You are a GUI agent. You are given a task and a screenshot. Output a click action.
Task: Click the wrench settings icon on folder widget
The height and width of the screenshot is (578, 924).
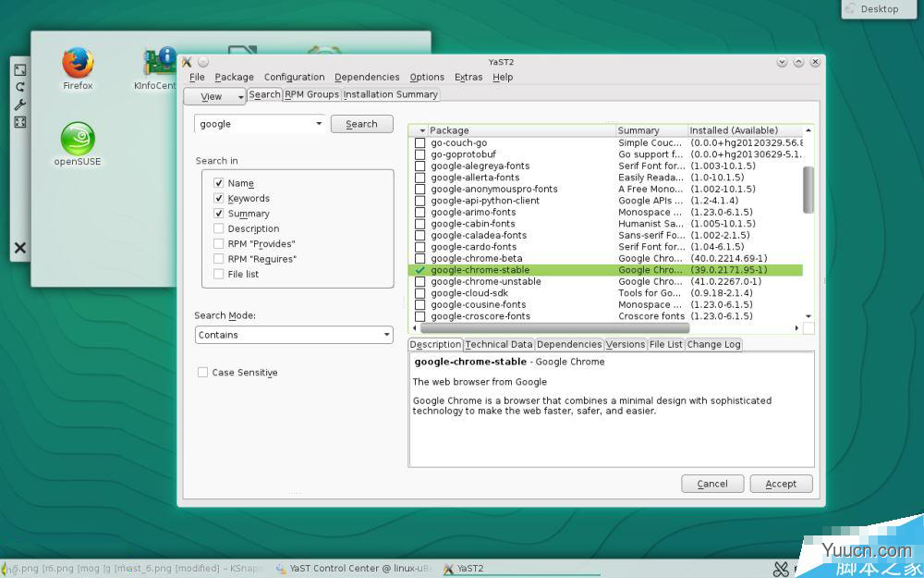tap(19, 105)
